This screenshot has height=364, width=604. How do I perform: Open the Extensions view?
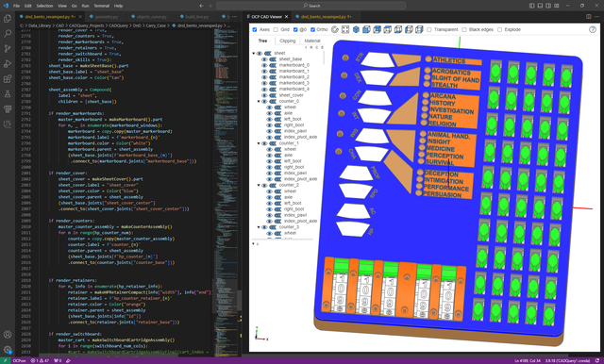click(8, 79)
